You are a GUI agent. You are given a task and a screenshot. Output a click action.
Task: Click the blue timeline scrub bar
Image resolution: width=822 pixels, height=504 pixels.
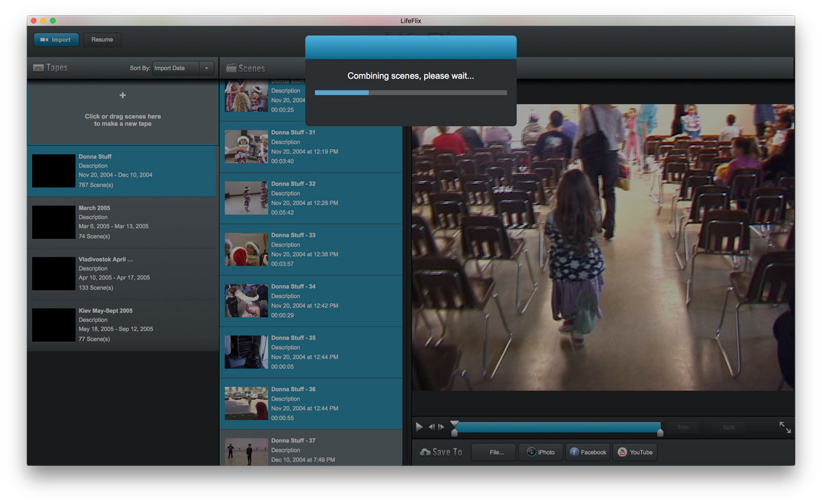point(557,427)
